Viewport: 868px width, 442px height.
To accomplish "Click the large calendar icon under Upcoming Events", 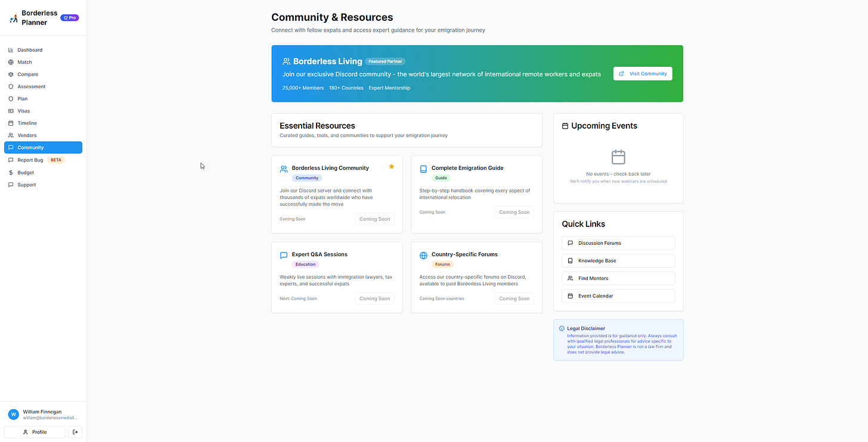I will tap(618, 157).
